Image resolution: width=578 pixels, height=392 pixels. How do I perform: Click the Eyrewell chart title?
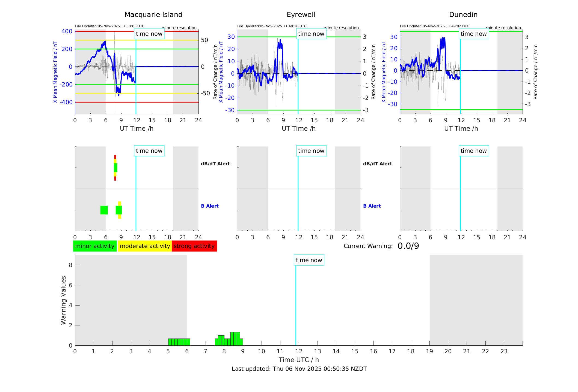301,15
